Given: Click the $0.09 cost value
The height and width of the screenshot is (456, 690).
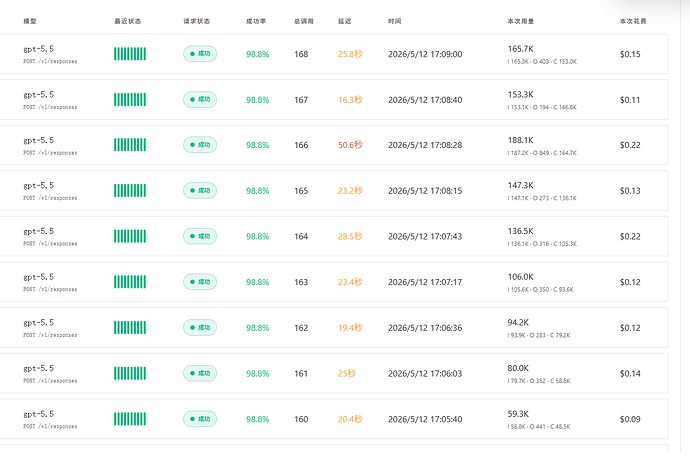Looking at the screenshot, I should tap(630, 419).
